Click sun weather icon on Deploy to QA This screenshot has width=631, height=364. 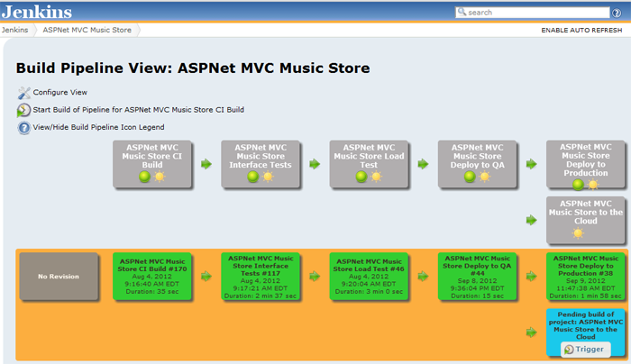(485, 177)
